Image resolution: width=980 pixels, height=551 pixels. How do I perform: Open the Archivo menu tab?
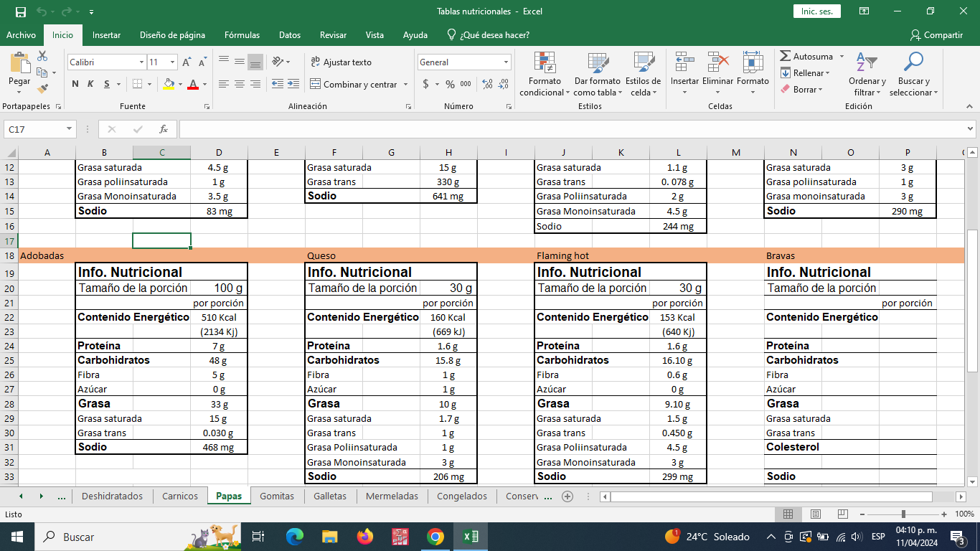[21, 34]
